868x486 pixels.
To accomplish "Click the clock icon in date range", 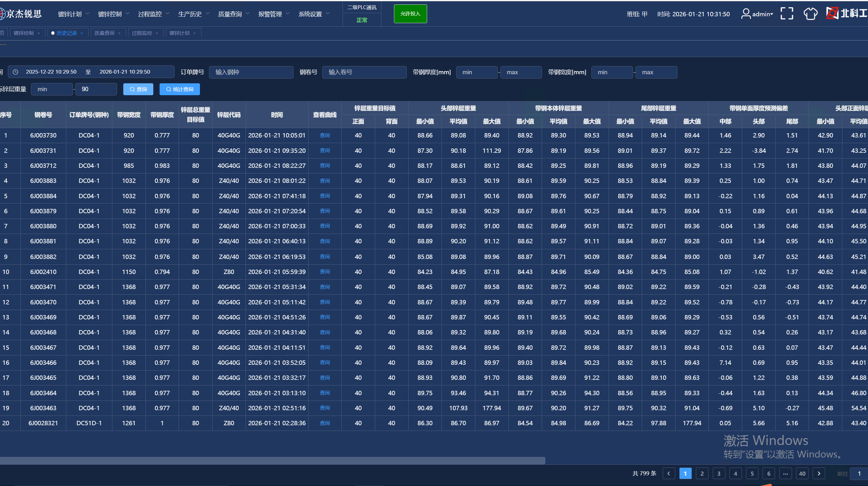I will pyautogui.click(x=16, y=72).
